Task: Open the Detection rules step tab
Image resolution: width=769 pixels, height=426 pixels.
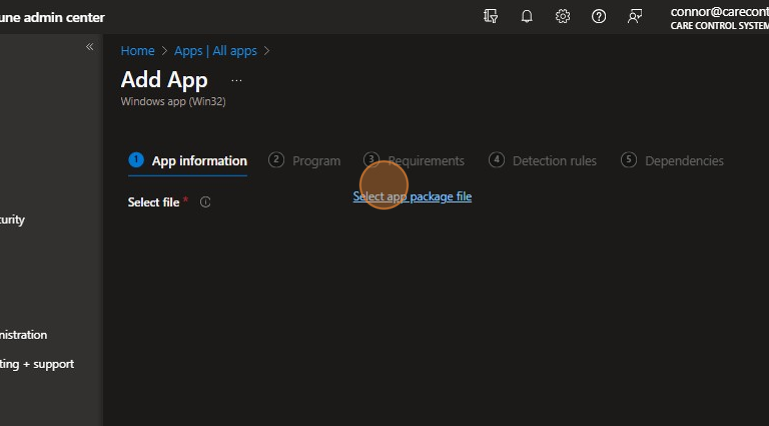Action: [543, 161]
